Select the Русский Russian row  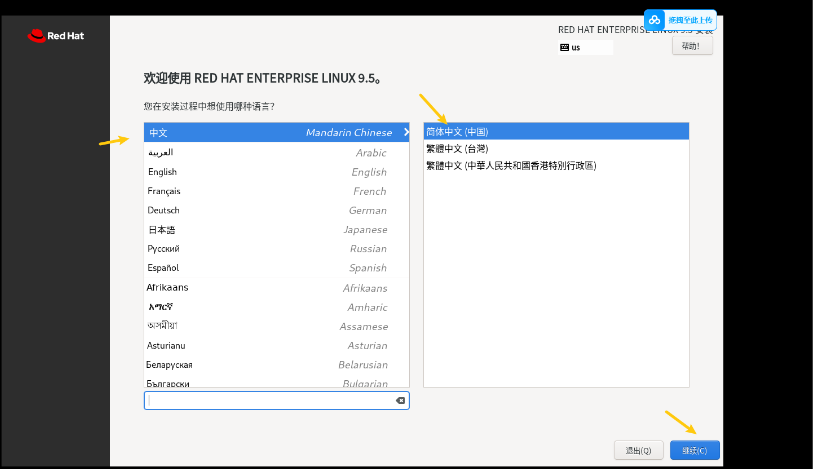click(x=277, y=249)
